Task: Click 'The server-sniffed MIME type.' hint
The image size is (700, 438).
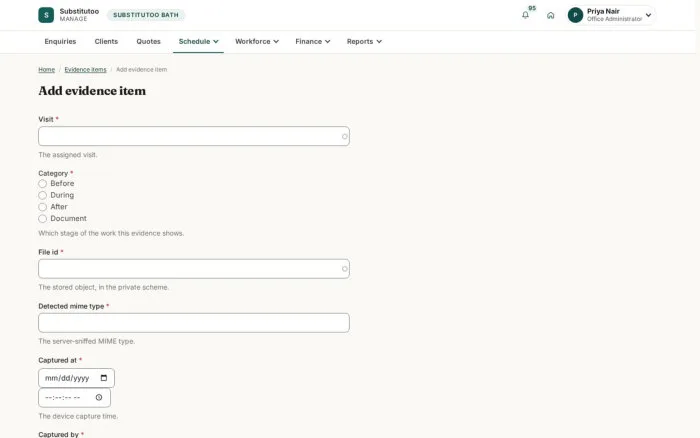Action: (x=87, y=341)
